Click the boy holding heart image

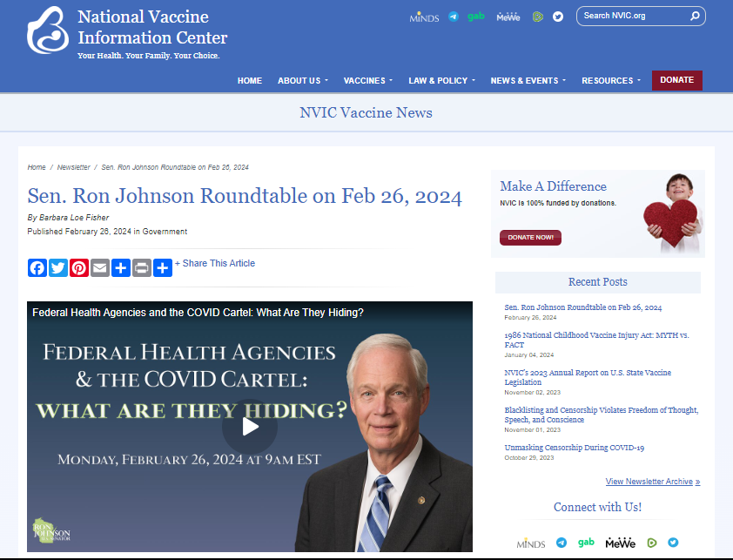coord(673,213)
